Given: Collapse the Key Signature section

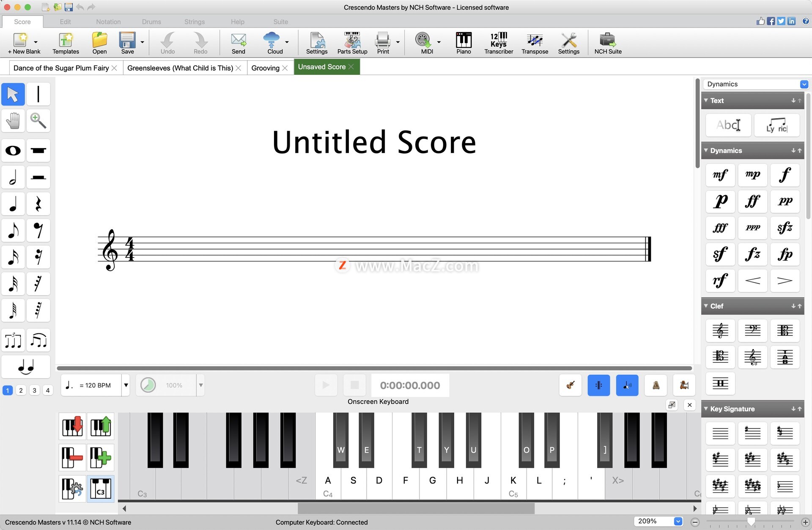Looking at the screenshot, I should click(706, 409).
